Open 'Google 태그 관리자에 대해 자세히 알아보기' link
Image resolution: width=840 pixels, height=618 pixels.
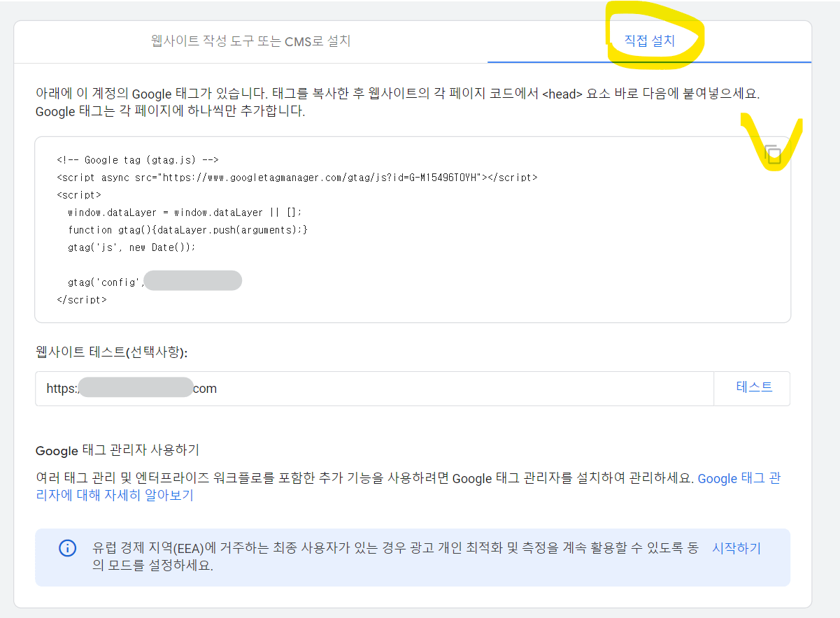[408, 487]
